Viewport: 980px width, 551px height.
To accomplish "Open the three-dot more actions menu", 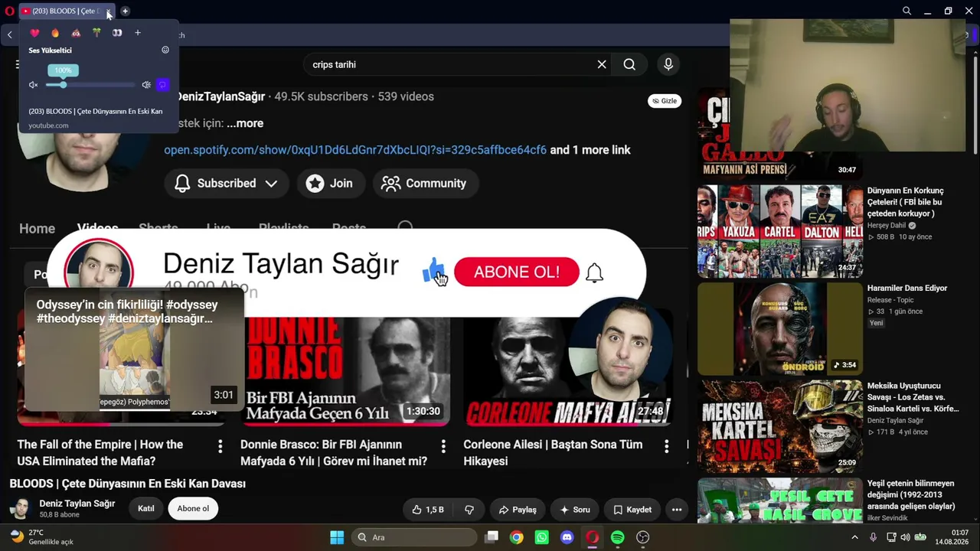I will tap(677, 510).
